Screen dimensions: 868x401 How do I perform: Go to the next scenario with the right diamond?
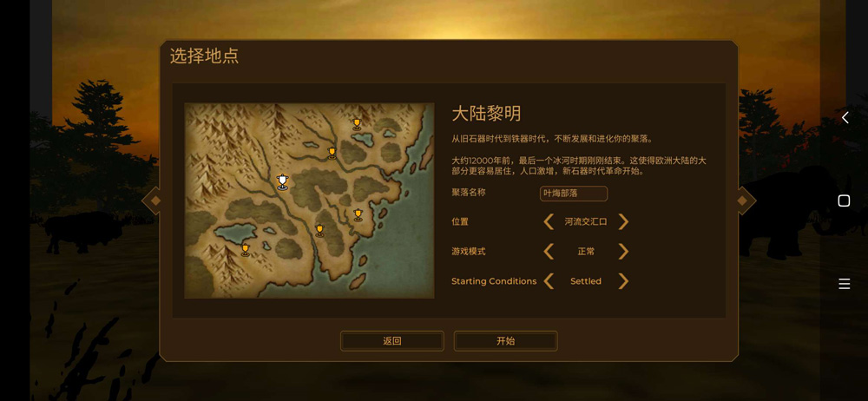743,200
